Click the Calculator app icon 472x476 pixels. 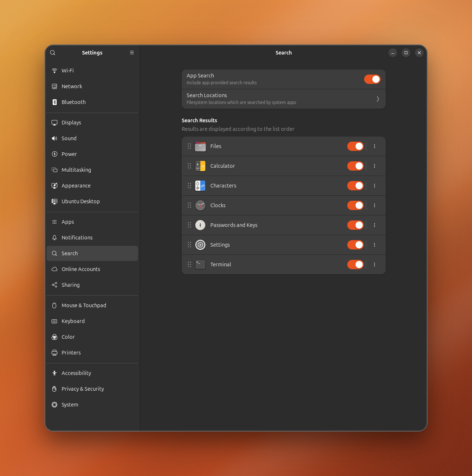tap(200, 166)
